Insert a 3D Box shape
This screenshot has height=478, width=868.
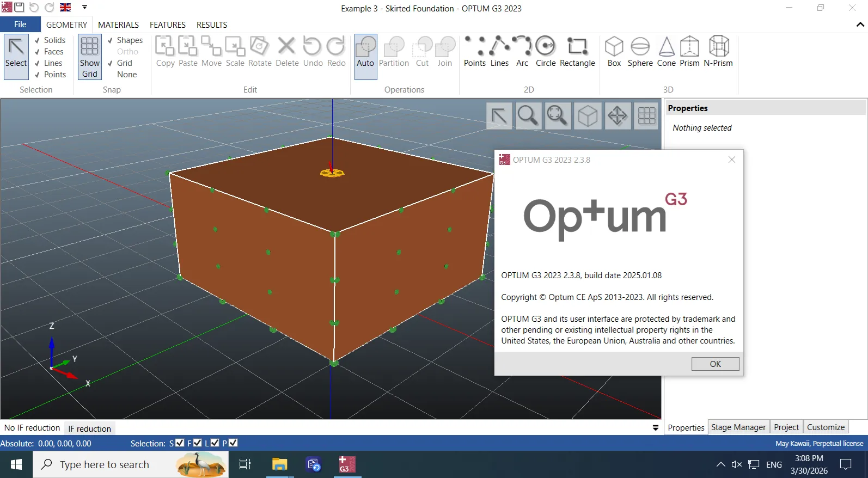click(x=614, y=52)
